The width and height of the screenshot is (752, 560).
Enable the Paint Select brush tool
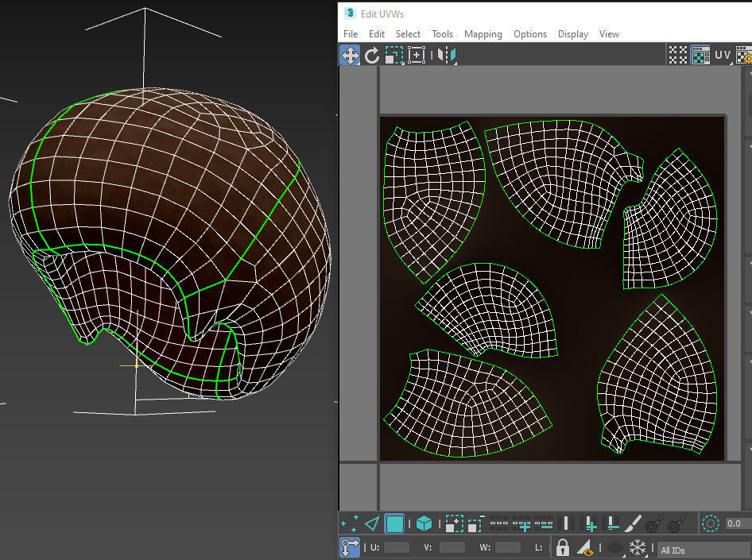pyautogui.click(x=633, y=523)
